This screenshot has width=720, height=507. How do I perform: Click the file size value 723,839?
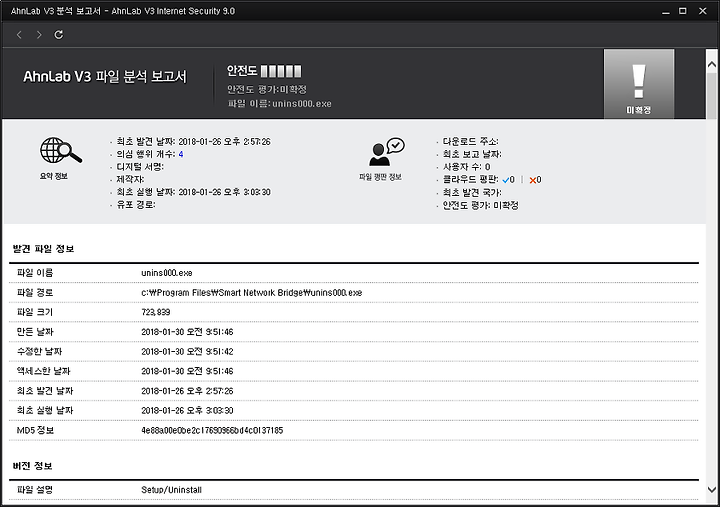pyautogui.click(x=156, y=312)
